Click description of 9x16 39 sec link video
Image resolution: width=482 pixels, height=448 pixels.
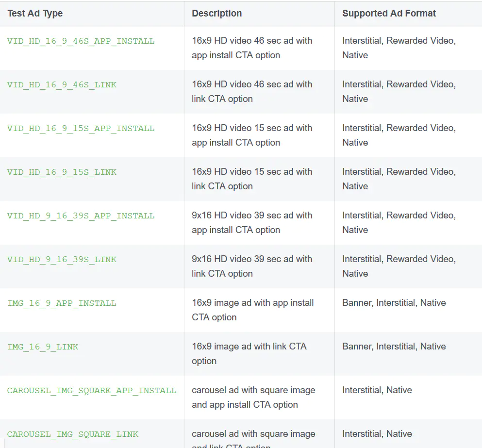(252, 266)
